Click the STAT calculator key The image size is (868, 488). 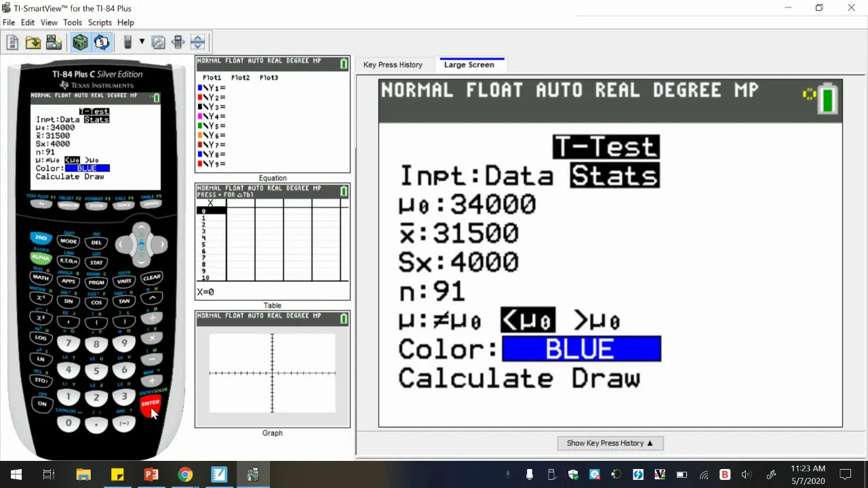click(96, 262)
